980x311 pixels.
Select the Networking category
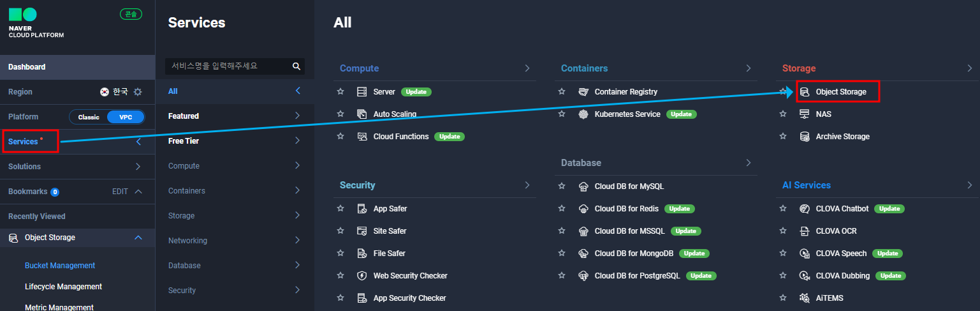click(x=235, y=241)
